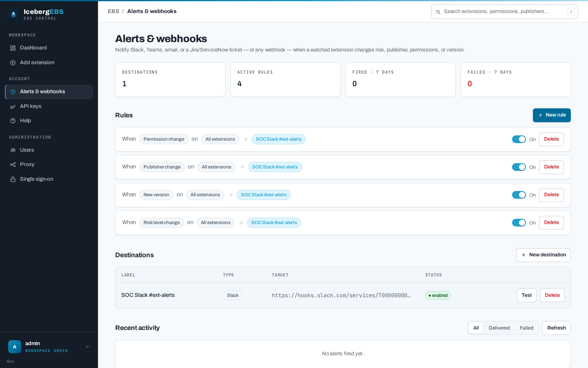Viewport: 588px width, 368px height.
Task: Click the API keys key icon
Action: click(x=13, y=107)
